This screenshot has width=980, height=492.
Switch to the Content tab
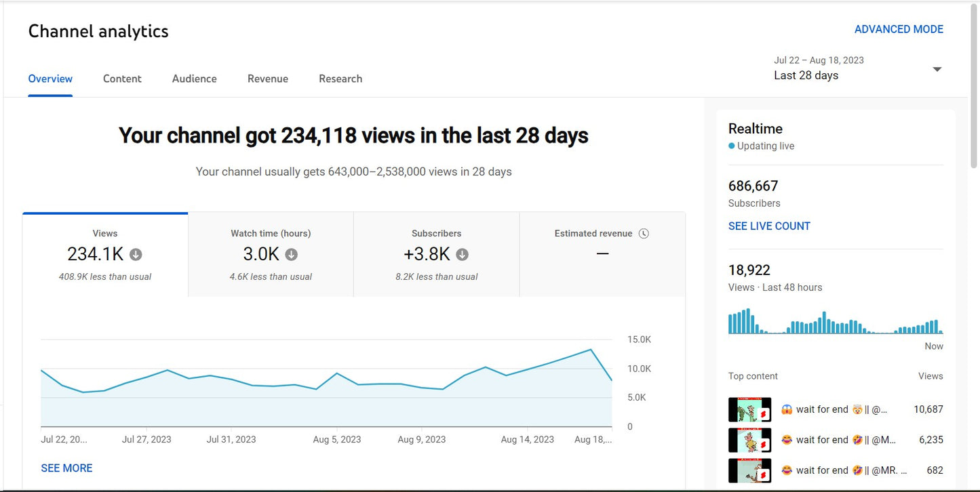coord(122,79)
